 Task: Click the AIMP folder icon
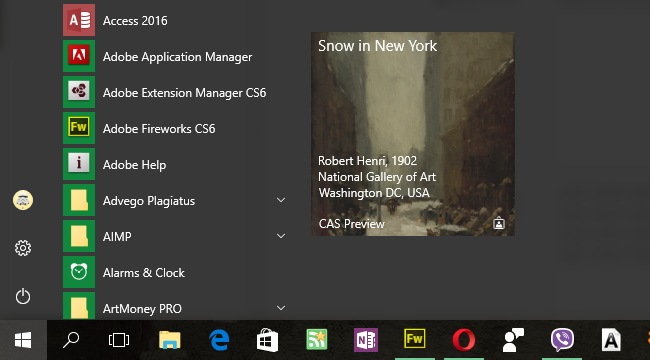click(x=79, y=236)
